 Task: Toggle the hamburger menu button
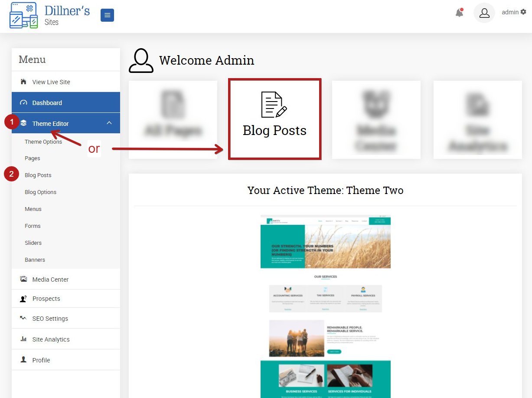point(107,15)
